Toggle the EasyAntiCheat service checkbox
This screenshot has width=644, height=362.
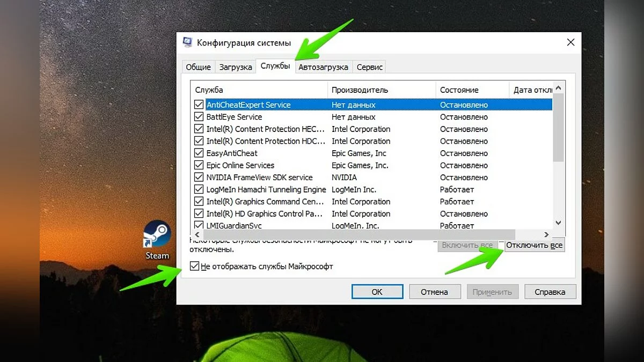click(x=199, y=153)
